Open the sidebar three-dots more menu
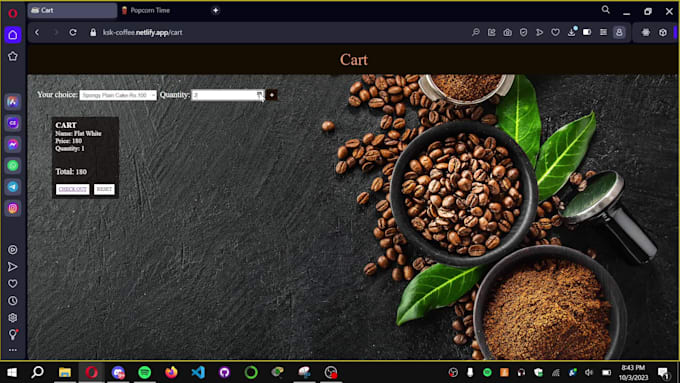 coord(13,350)
